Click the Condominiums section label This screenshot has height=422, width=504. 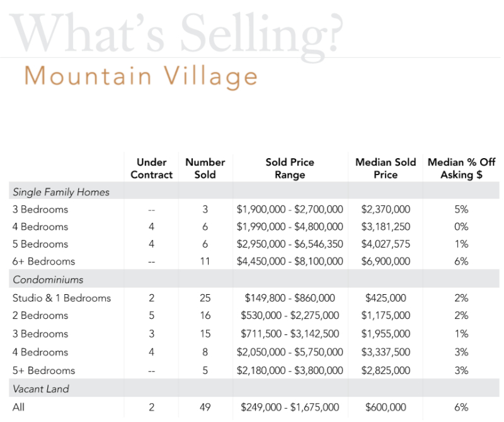point(48,279)
